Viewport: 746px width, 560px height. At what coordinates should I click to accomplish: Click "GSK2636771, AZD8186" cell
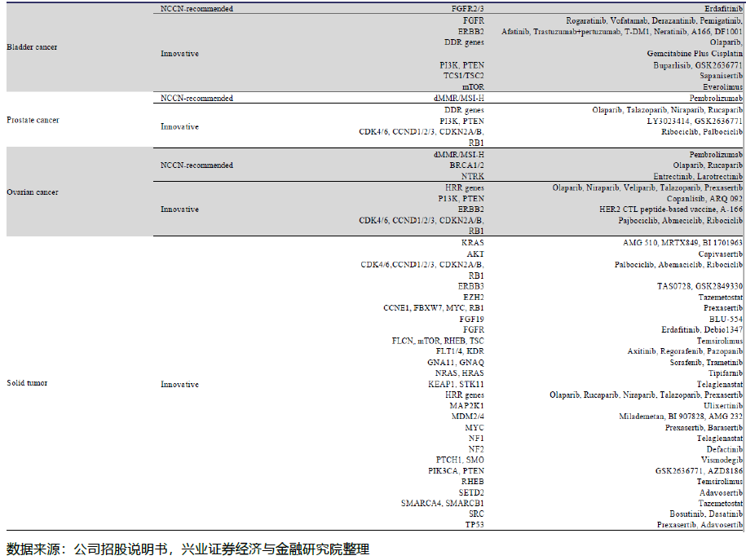[x=699, y=471]
